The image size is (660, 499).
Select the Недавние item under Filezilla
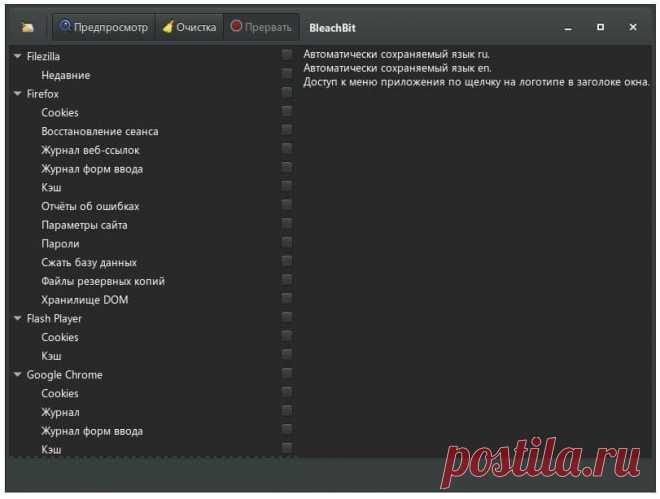click(66, 75)
